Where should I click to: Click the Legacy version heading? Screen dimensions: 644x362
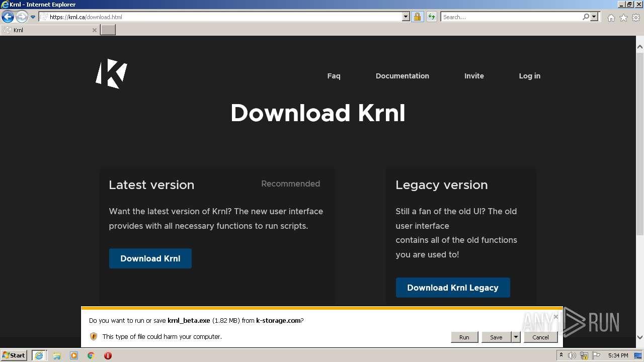[442, 185]
